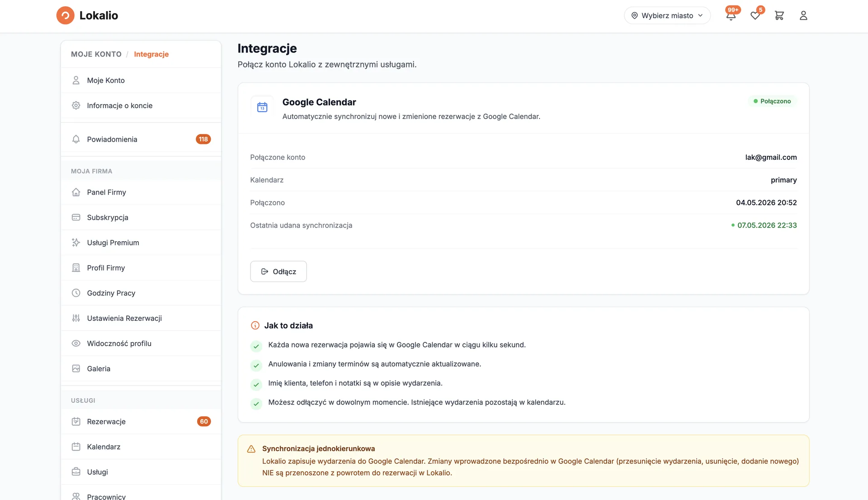
Task: Click the Lokalio orange logo icon
Action: coord(65,15)
